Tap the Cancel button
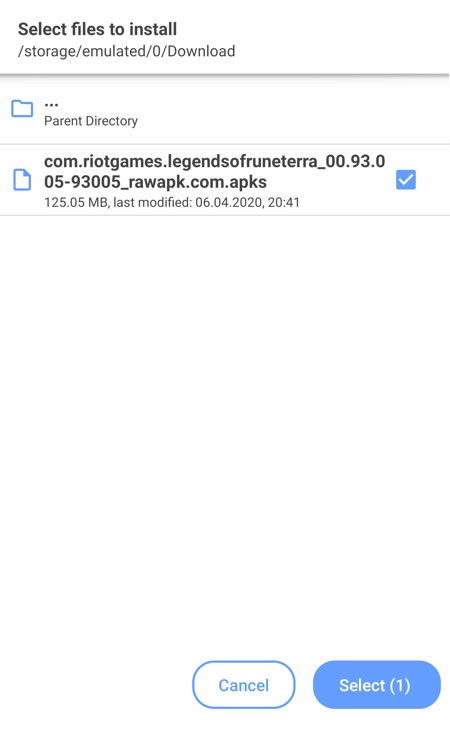Image resolution: width=450 pixels, height=729 pixels. point(244,685)
